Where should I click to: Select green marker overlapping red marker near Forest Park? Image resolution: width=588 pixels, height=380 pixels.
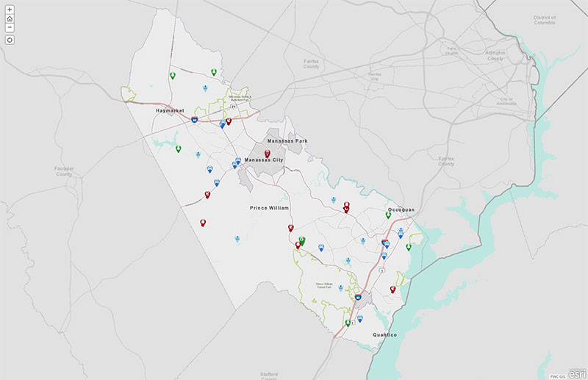point(302,240)
